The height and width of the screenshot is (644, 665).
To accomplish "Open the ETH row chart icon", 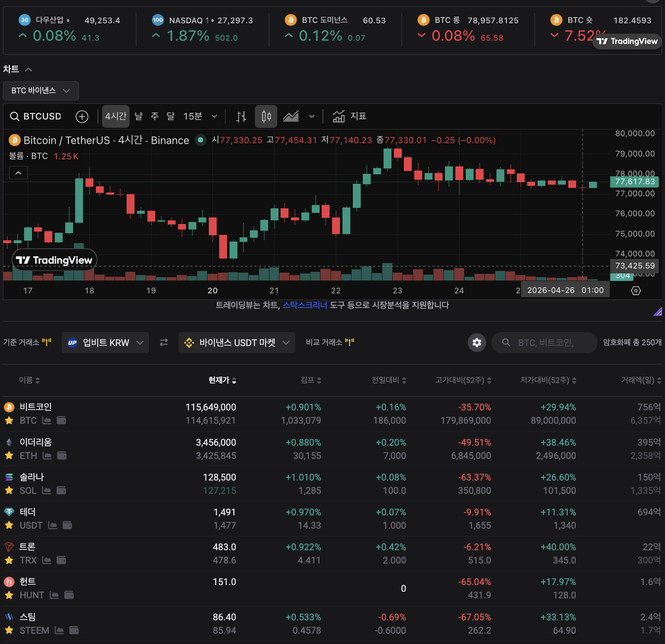I will [x=47, y=456].
